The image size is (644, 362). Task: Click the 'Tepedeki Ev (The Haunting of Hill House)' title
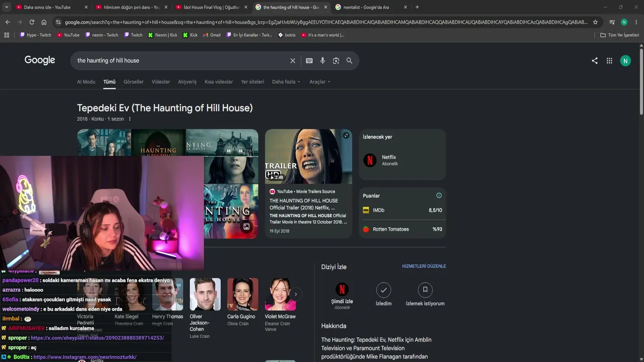(x=165, y=108)
